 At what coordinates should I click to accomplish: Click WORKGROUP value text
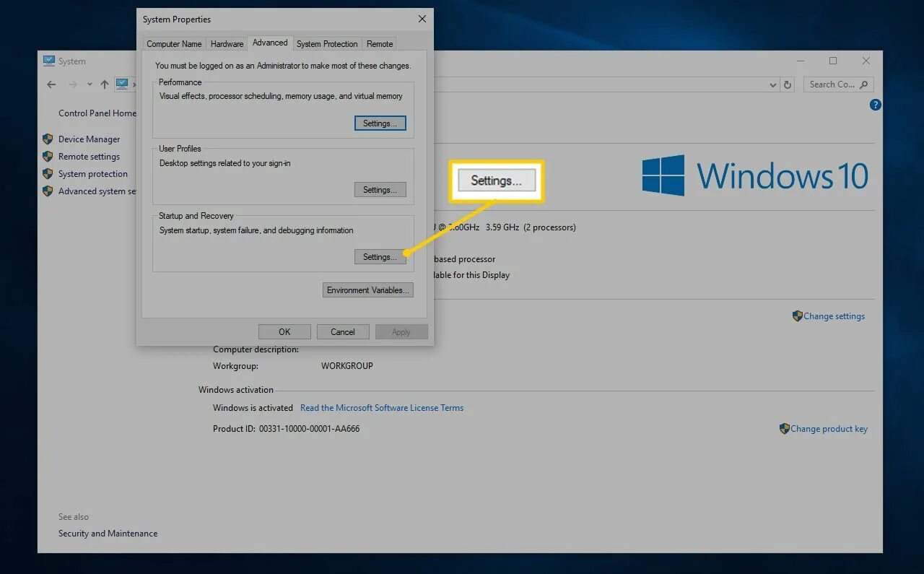click(347, 366)
